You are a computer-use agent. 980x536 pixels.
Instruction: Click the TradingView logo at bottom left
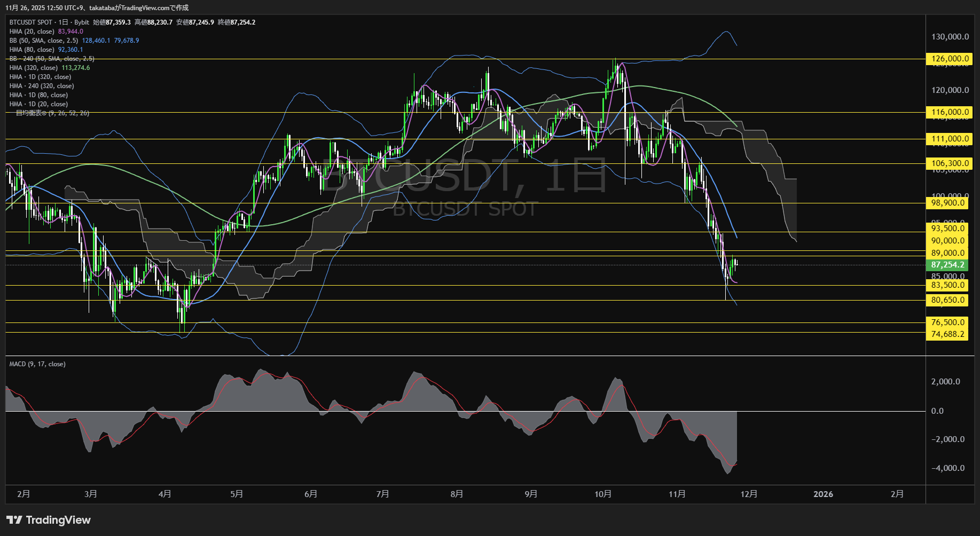point(49,520)
